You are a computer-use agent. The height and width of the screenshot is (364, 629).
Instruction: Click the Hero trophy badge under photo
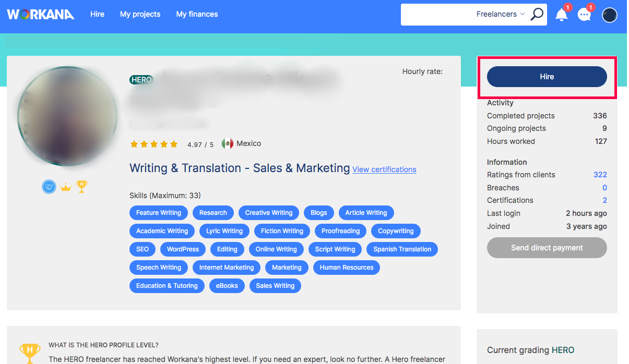[x=81, y=187]
